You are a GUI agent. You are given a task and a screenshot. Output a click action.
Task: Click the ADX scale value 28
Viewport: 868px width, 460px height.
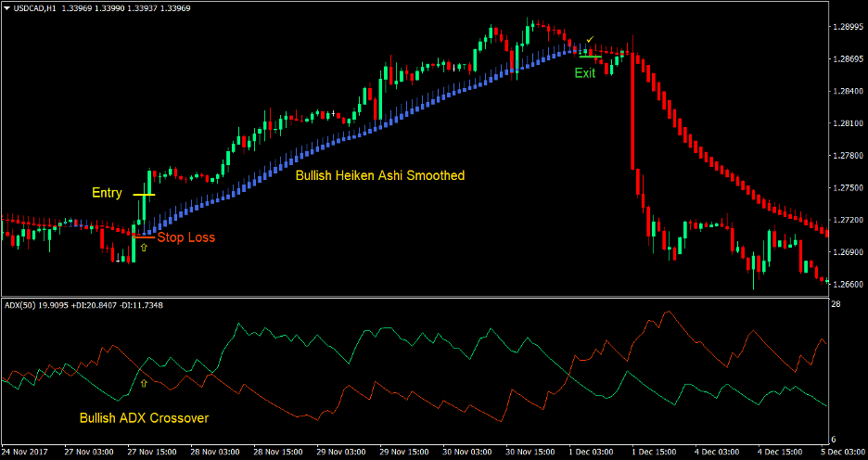point(836,305)
